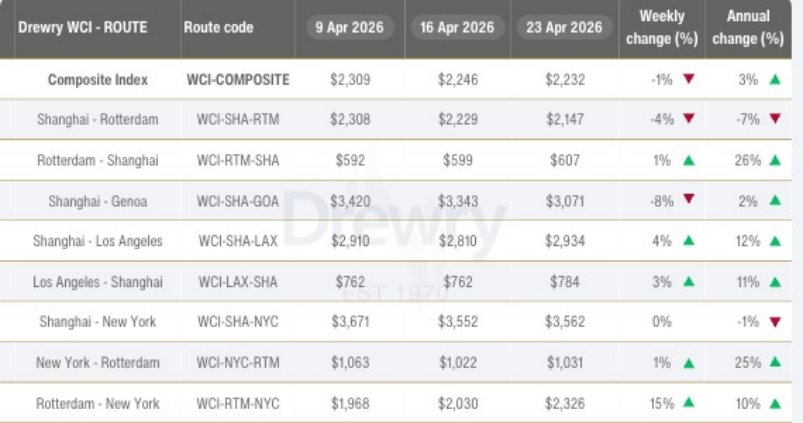Click the Route code column header
Viewport: 803px width, 423px height.
point(215,28)
